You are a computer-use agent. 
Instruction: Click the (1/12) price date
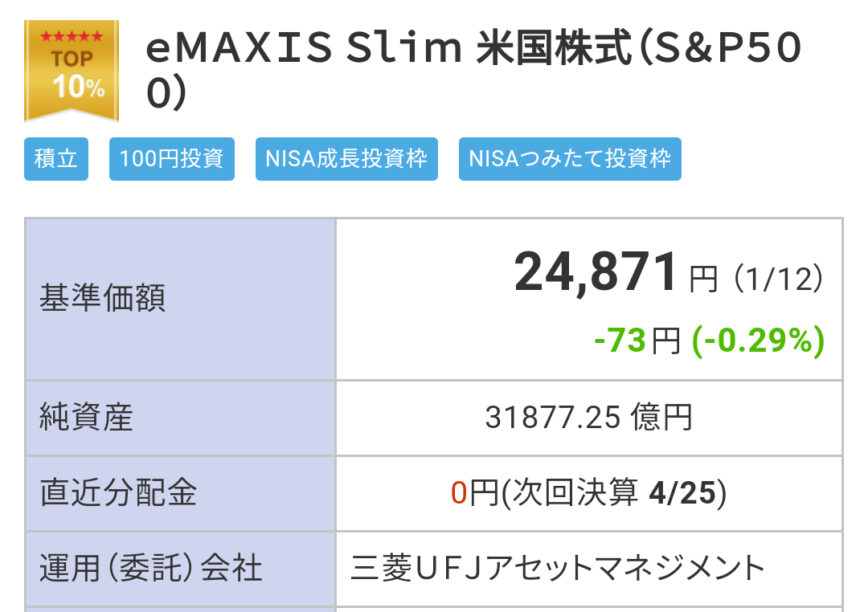point(778,279)
